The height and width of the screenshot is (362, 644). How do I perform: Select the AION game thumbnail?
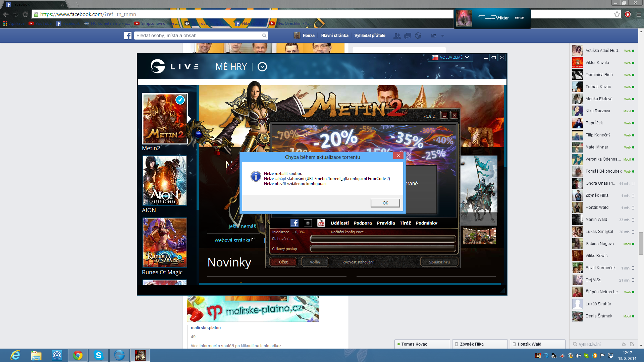pos(165,181)
